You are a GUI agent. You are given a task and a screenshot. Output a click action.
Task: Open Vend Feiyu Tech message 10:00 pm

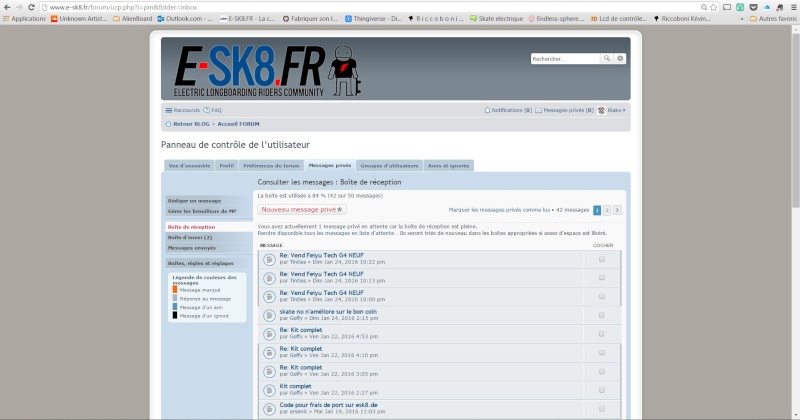point(321,293)
